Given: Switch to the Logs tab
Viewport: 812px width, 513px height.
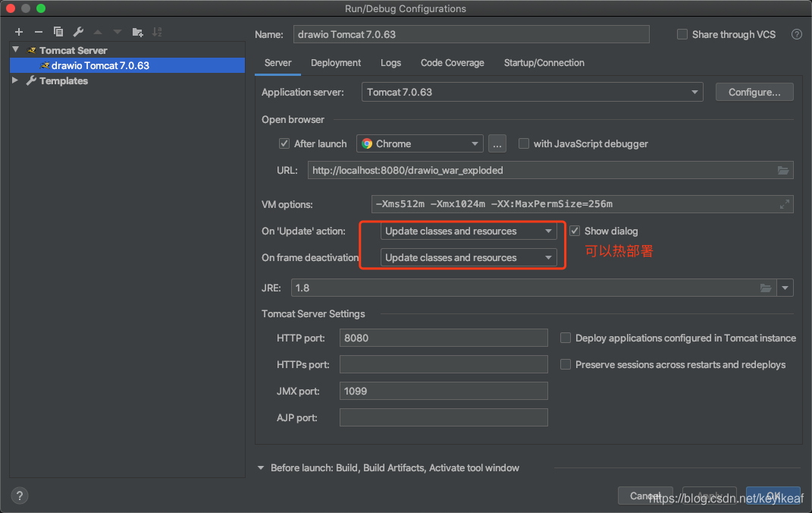Looking at the screenshot, I should (390, 63).
